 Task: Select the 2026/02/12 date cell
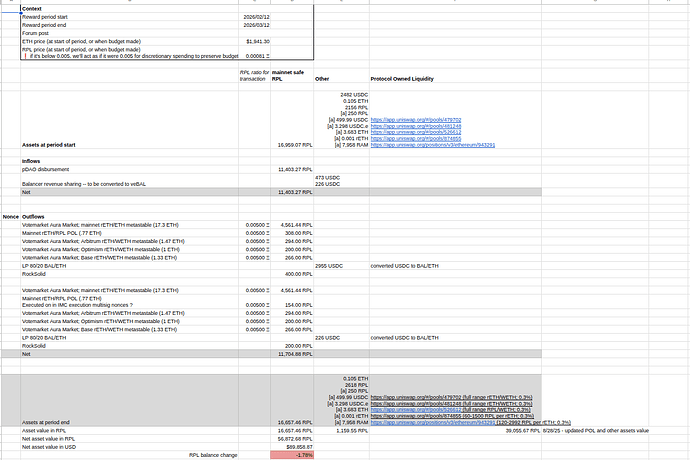pos(254,17)
